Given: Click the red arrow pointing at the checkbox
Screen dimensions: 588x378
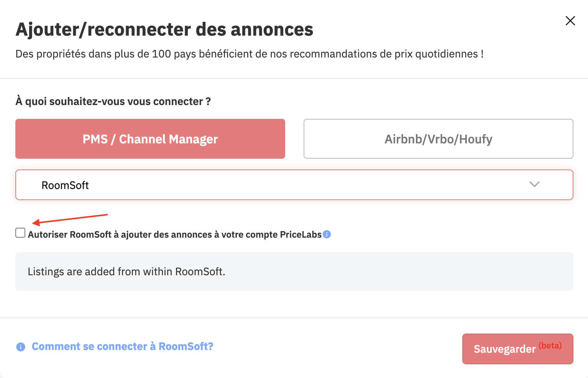Looking at the screenshot, I should point(70,219).
